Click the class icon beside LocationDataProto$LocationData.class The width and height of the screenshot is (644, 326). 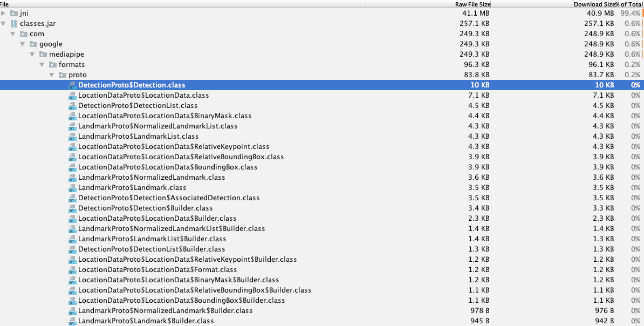72,95
